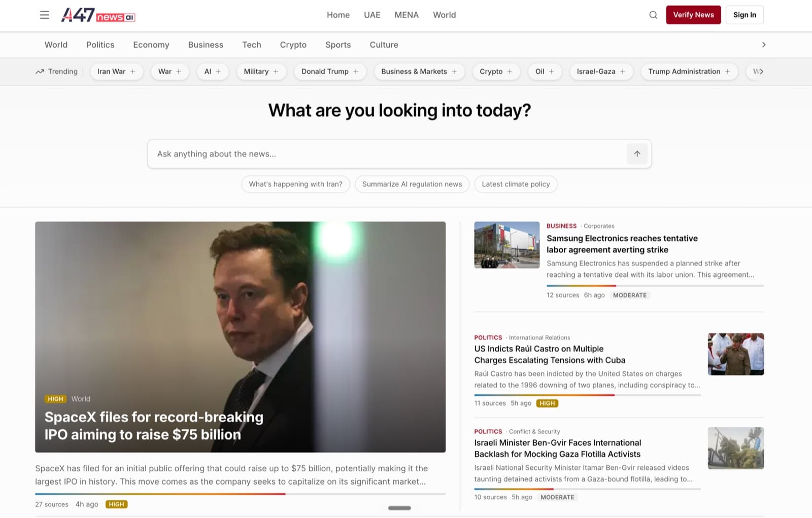Add Donald Trump topic plus icon
Screen dimensions: 812x518
(x=356, y=72)
